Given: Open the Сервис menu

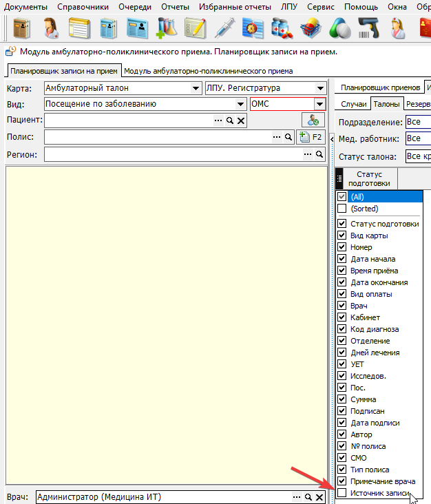Looking at the screenshot, I should coord(320,7).
